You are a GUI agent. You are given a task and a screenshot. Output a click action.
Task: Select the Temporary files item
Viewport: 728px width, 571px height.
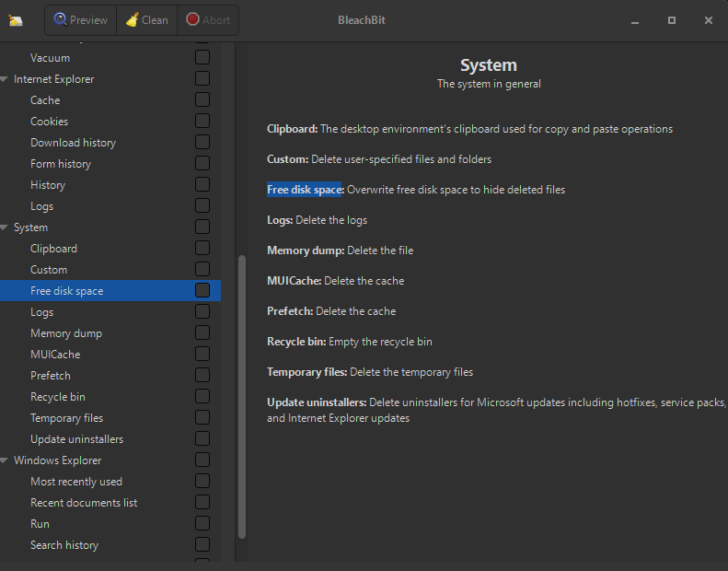click(x=67, y=418)
